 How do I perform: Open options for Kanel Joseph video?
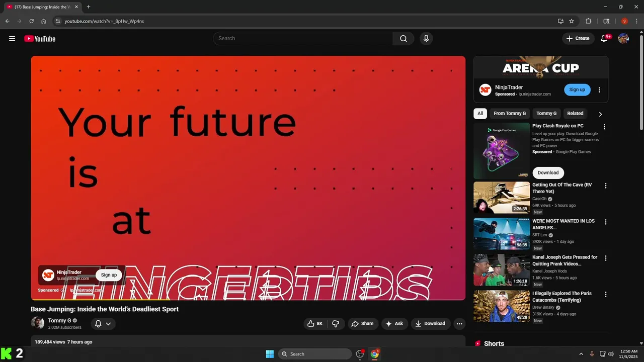606,258
